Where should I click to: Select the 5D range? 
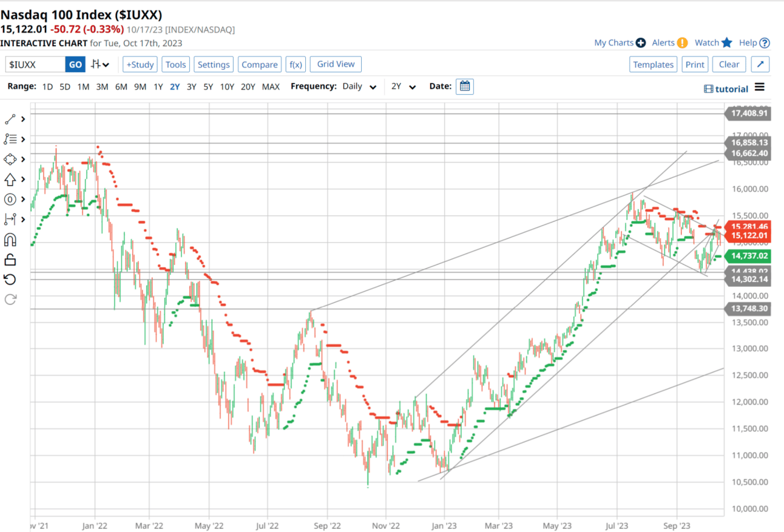pyautogui.click(x=65, y=87)
